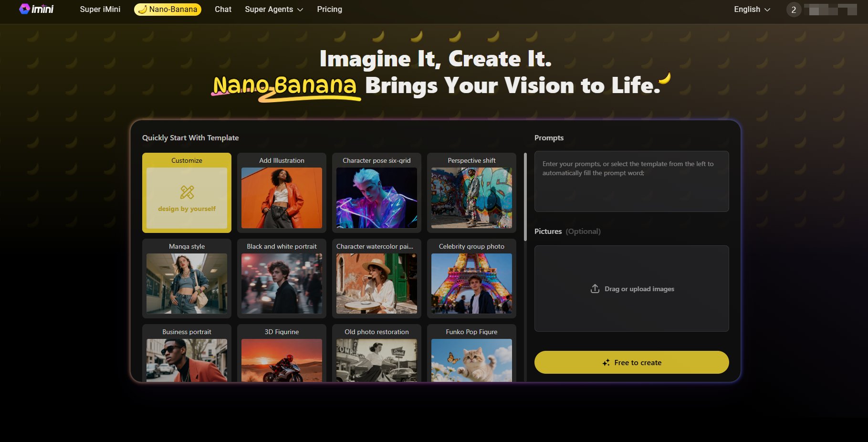The height and width of the screenshot is (442, 868).
Task: Click the banana icon in Nano-Banana tab
Action: tap(142, 9)
